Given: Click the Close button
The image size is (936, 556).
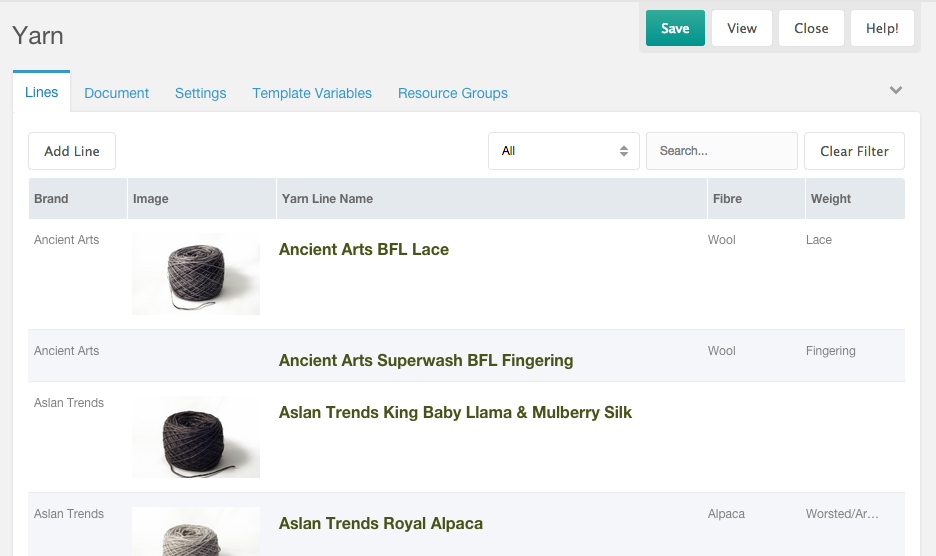Looking at the screenshot, I should (811, 28).
